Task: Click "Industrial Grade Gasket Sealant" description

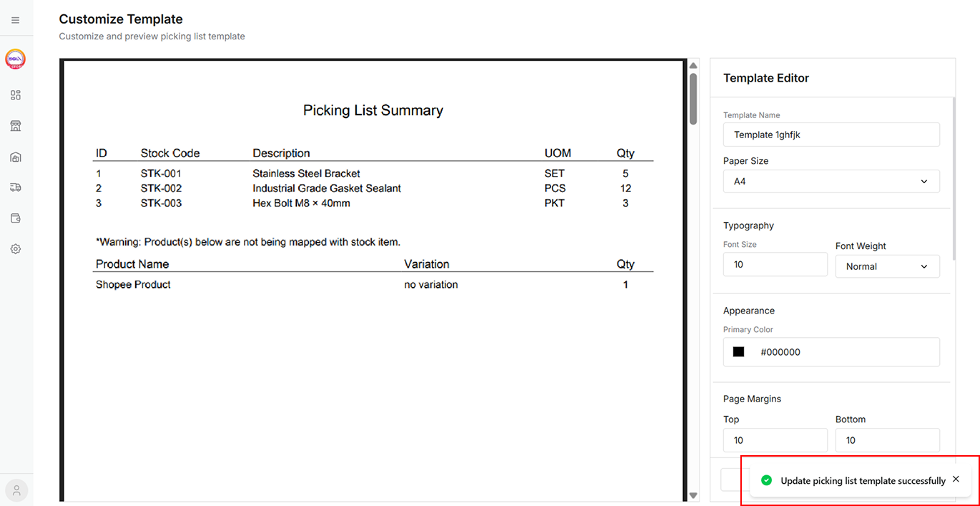Action: 327,188
